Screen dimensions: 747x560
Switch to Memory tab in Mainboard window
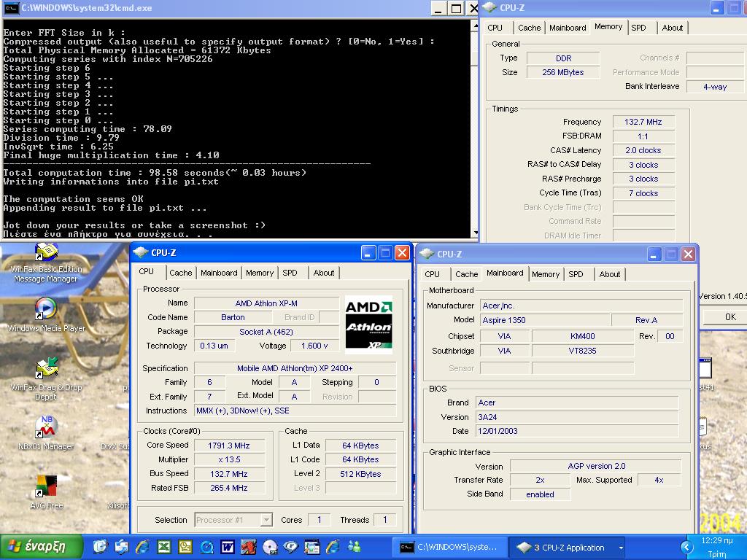point(546,274)
